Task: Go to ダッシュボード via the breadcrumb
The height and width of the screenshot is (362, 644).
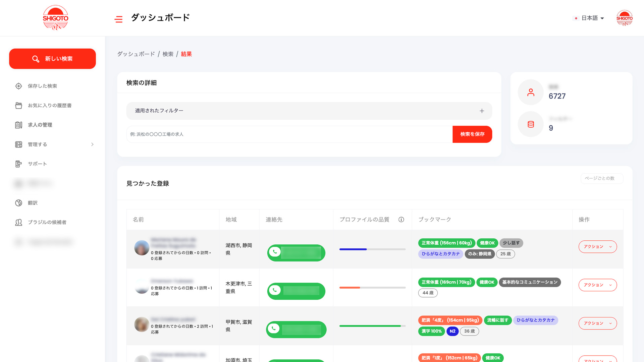Action: 136,54
